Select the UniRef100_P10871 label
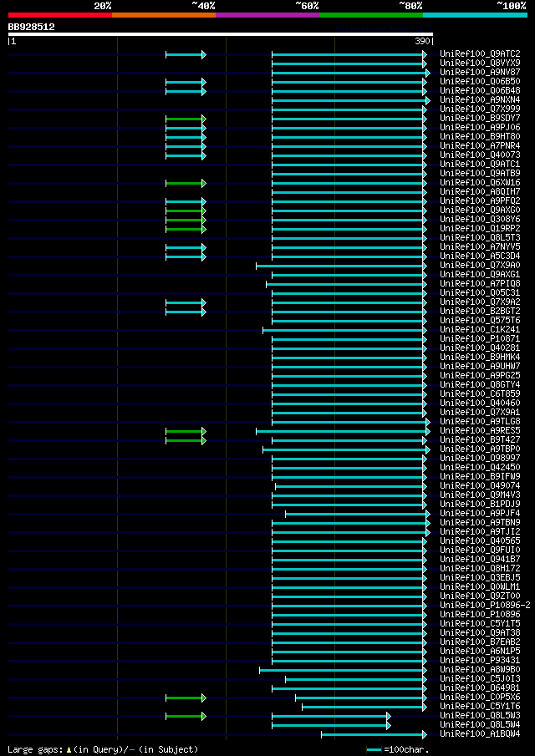This screenshot has height=756, width=535. (x=480, y=339)
